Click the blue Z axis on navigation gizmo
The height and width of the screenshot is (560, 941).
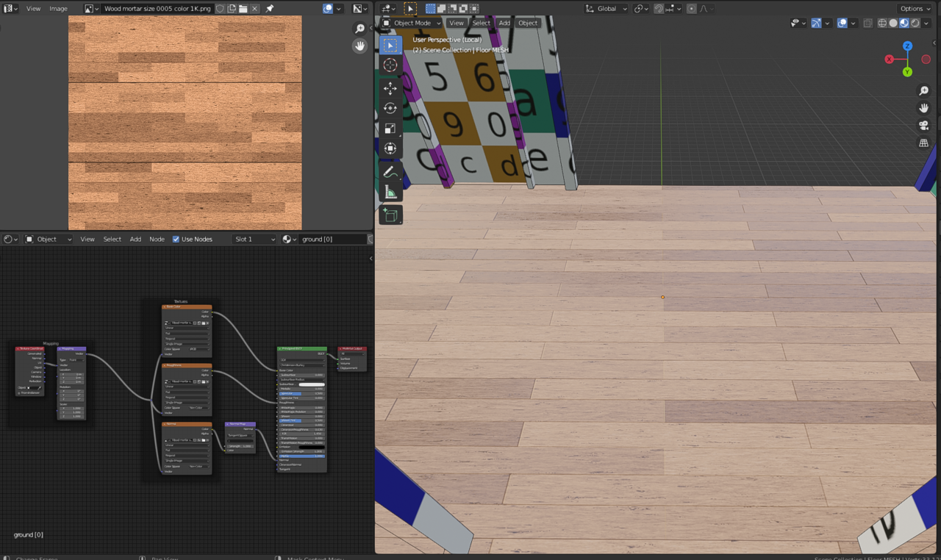[x=908, y=46]
